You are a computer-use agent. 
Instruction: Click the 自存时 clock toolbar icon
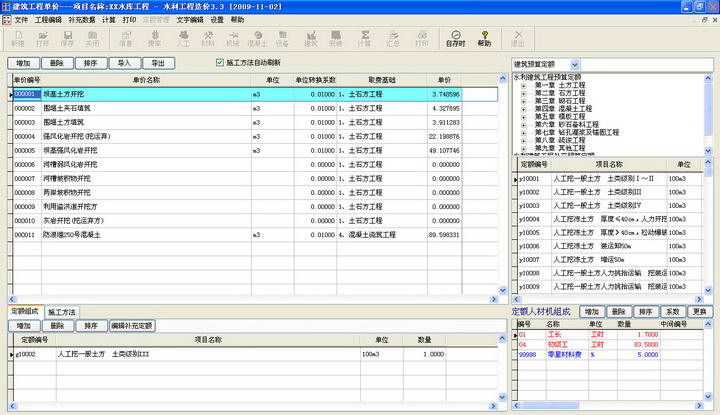[455, 40]
